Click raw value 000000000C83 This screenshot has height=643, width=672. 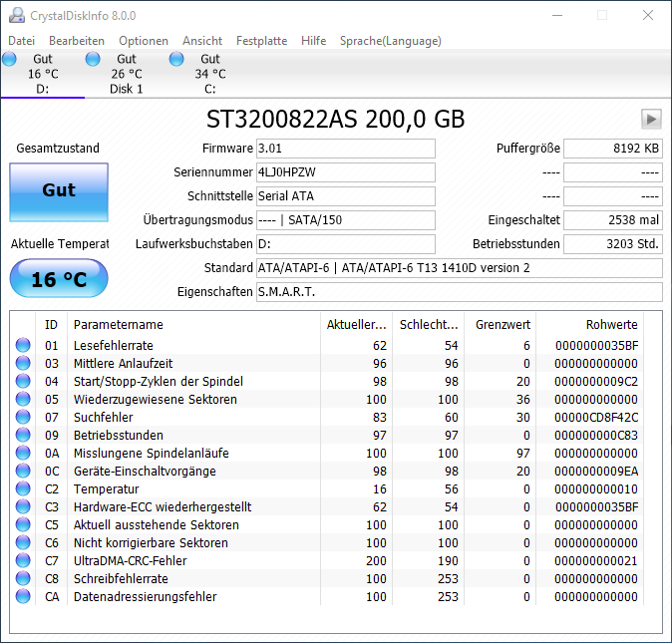[x=596, y=436]
